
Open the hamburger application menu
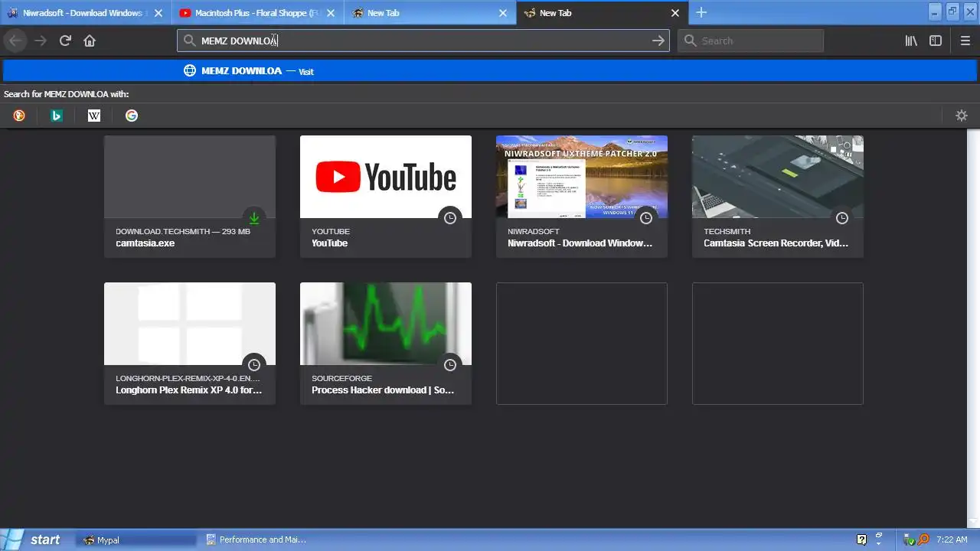[965, 41]
